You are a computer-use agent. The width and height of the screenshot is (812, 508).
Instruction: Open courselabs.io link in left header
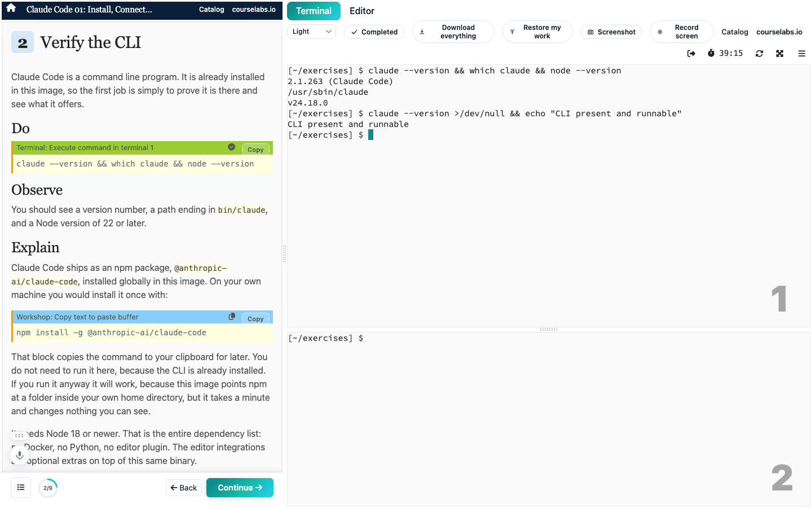(x=254, y=10)
